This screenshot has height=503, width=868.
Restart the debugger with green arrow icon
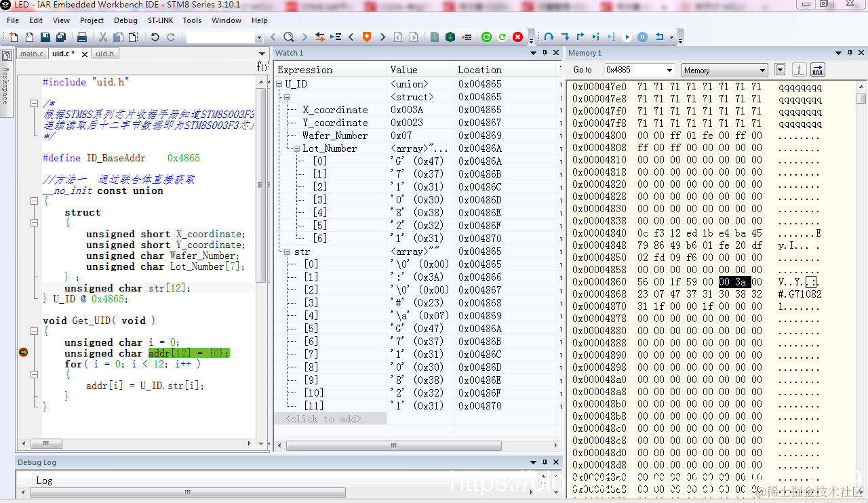(502, 37)
